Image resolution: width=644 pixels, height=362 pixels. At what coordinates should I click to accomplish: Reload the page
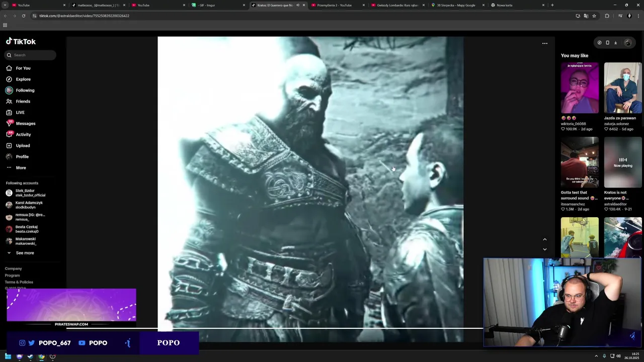click(x=24, y=16)
